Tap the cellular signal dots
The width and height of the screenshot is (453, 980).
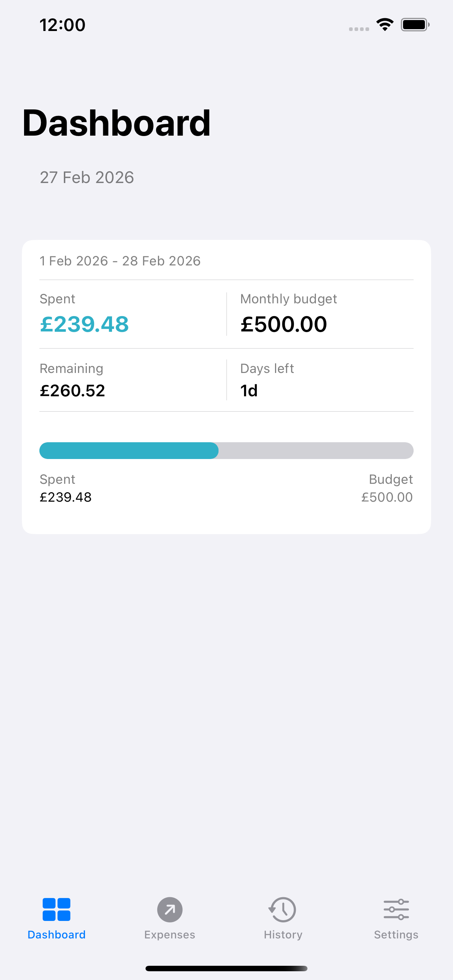click(359, 29)
